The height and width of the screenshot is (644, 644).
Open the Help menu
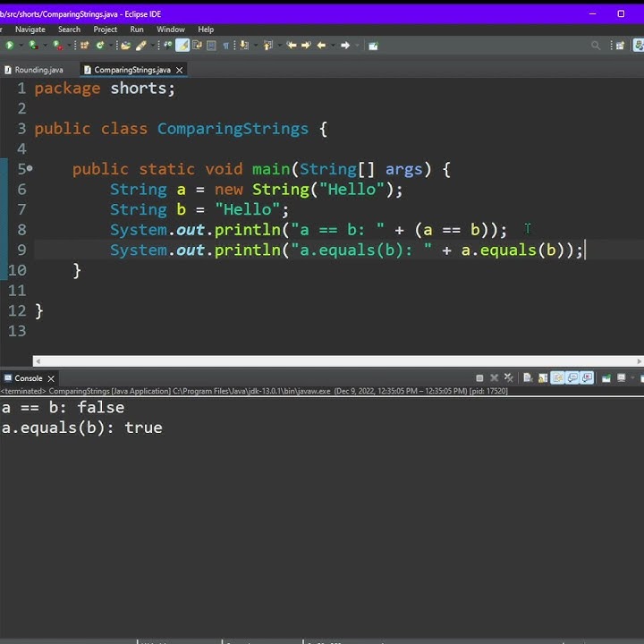pyautogui.click(x=206, y=30)
